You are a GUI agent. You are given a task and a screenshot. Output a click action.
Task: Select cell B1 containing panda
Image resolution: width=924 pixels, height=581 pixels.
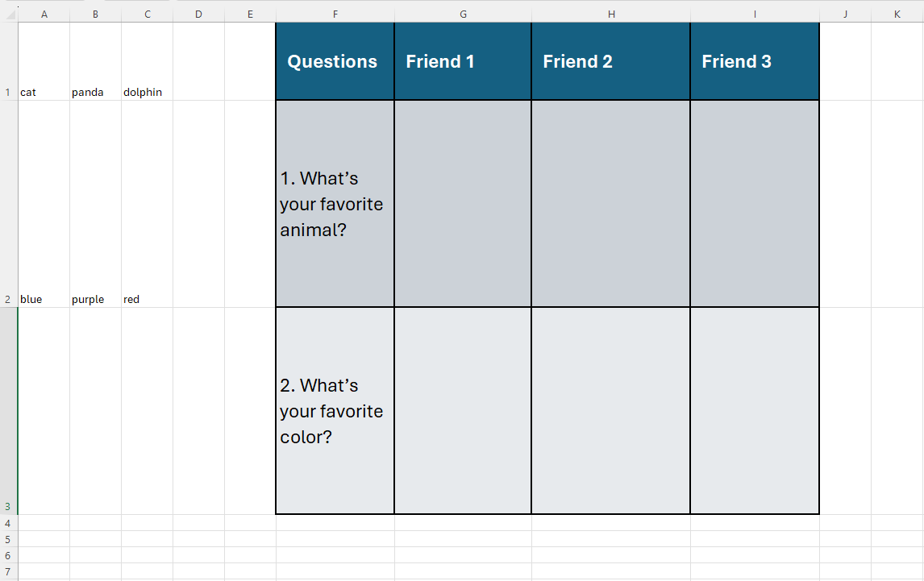[x=95, y=61]
